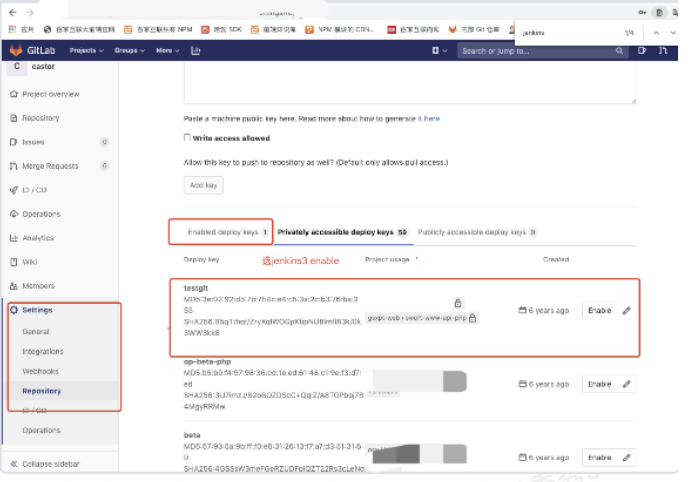Click the GitLab fox logo

17,50
